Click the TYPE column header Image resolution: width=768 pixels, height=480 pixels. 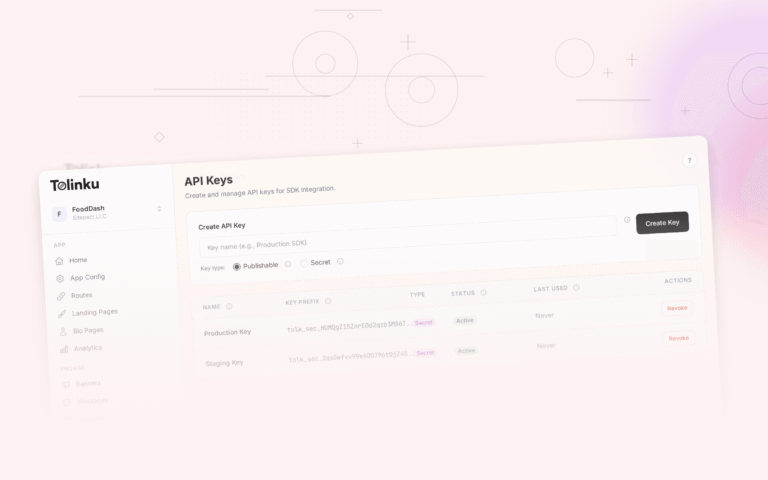(x=417, y=295)
